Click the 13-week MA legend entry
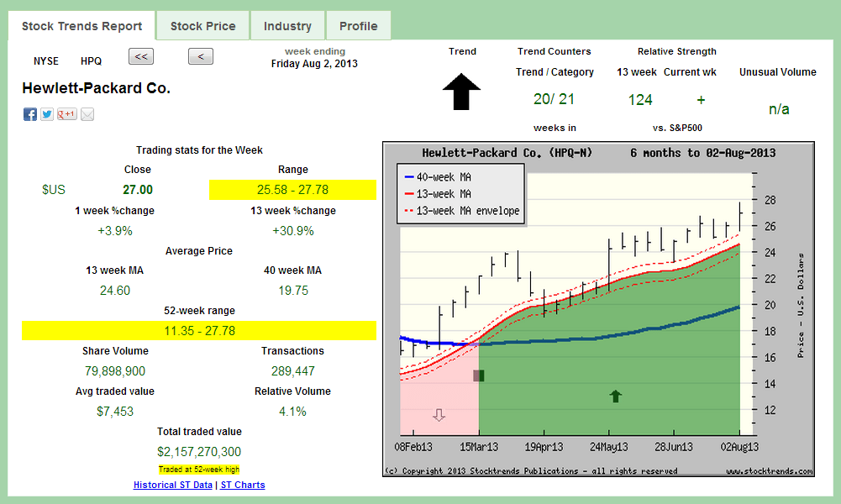Image resolution: width=841 pixels, height=504 pixels. point(438,193)
